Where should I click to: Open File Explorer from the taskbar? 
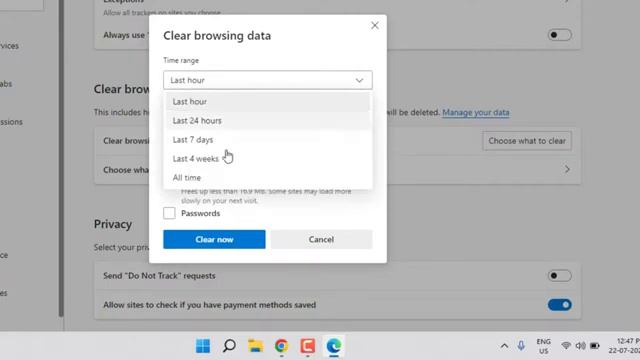[x=256, y=346]
